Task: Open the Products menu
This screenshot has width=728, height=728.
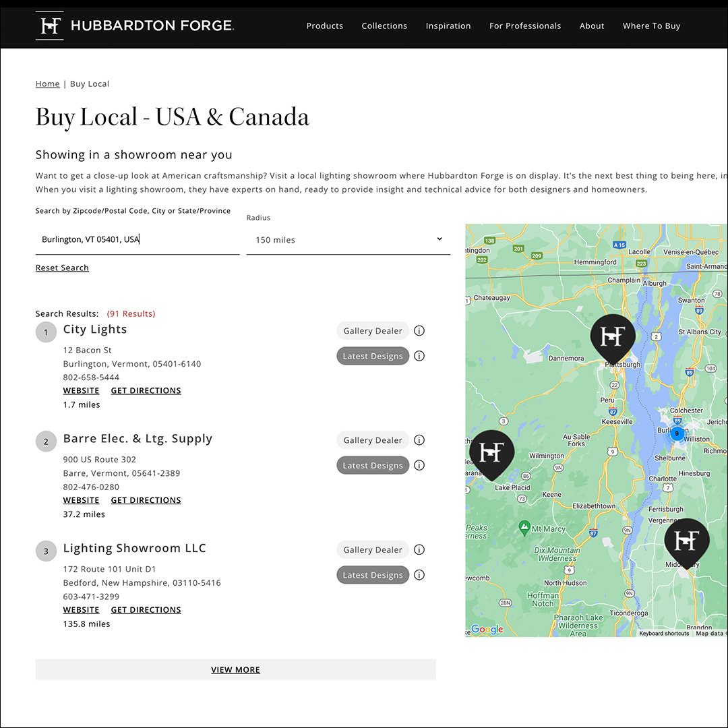Action: pyautogui.click(x=324, y=26)
